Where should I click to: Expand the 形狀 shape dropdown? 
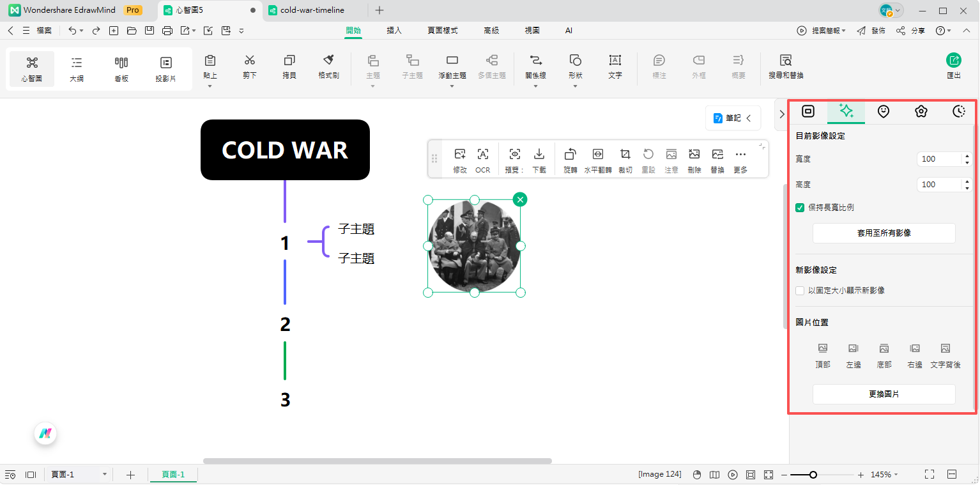tap(575, 86)
